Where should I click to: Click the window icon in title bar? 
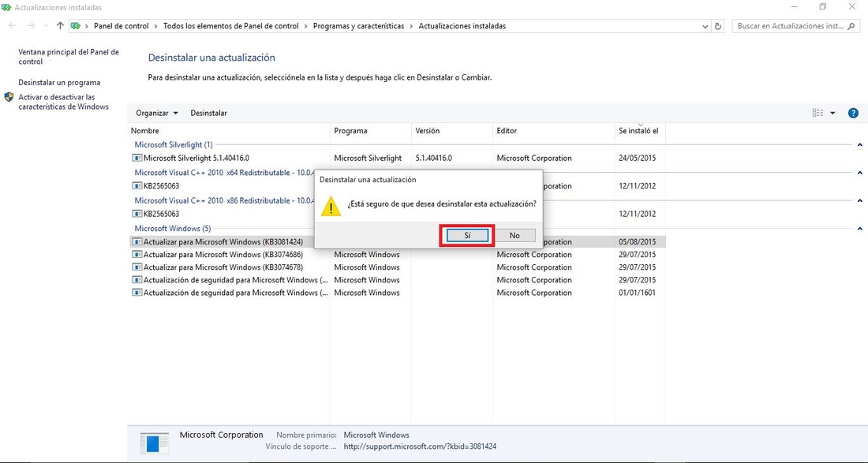[6, 8]
